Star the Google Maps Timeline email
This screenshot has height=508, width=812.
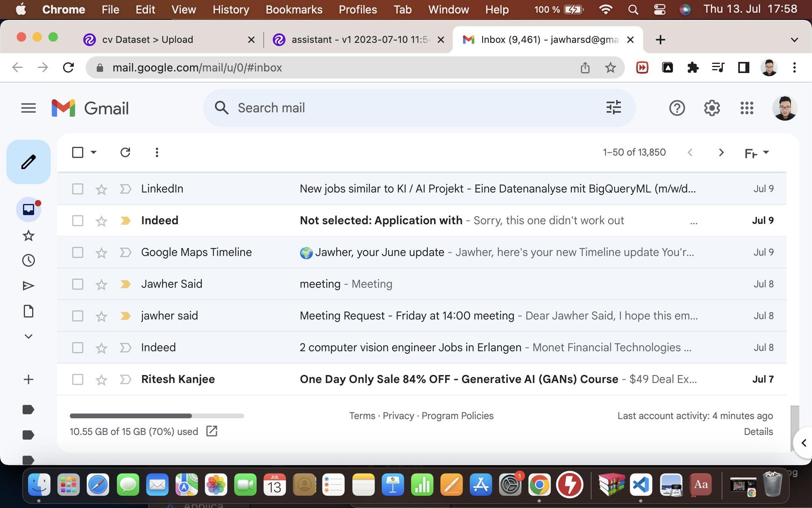click(x=101, y=252)
